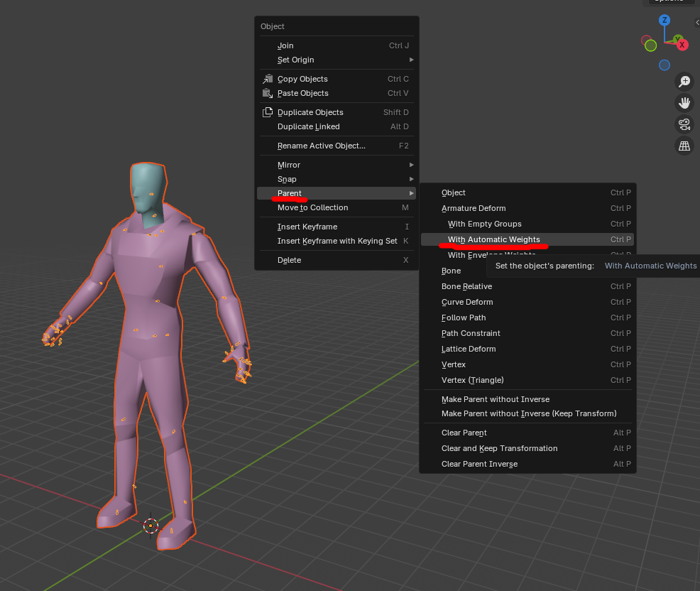Select Rename Active Object entry

[x=337, y=146]
